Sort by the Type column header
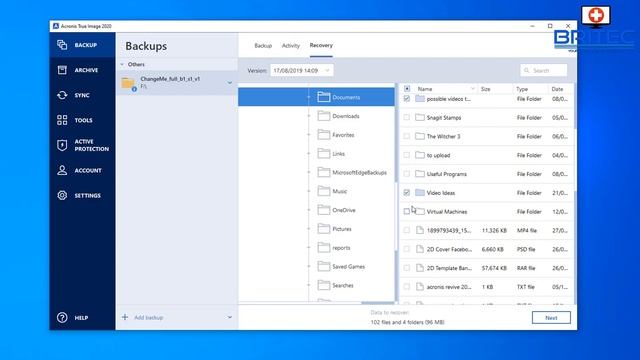 522,89
